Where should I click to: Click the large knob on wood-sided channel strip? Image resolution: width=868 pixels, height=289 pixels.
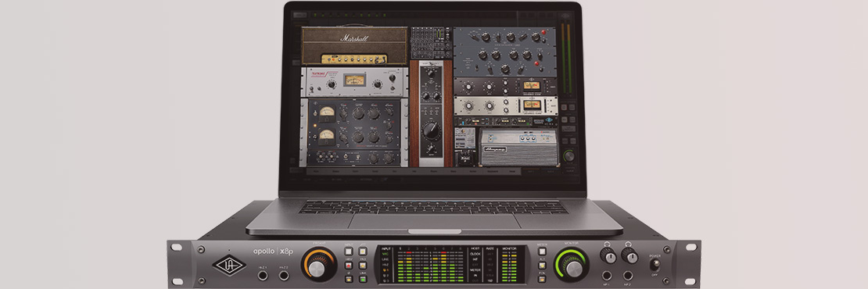(430, 130)
